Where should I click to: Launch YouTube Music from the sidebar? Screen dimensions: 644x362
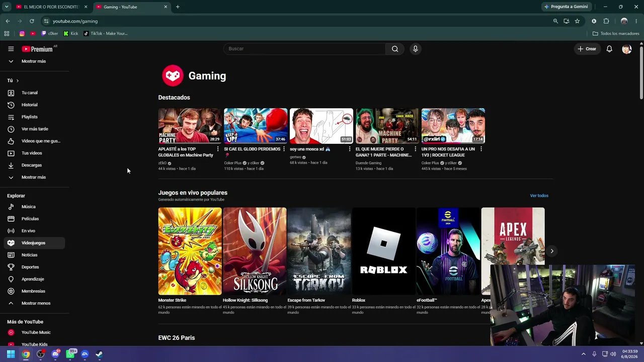(x=34, y=332)
